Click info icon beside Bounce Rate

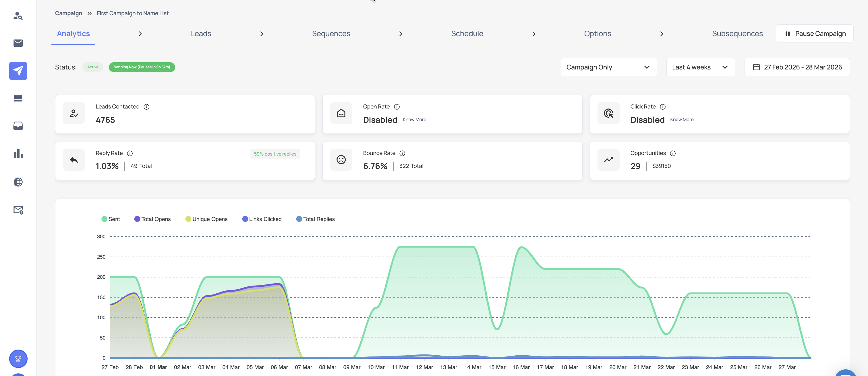402,153
